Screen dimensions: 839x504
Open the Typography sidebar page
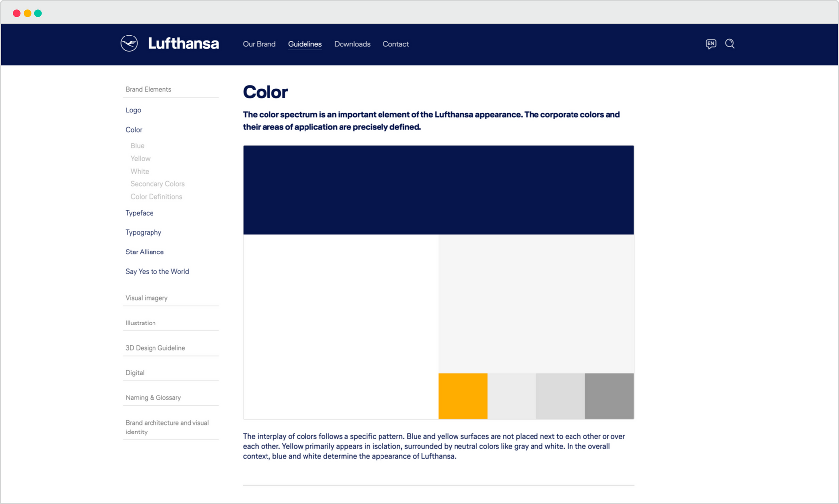pos(144,233)
